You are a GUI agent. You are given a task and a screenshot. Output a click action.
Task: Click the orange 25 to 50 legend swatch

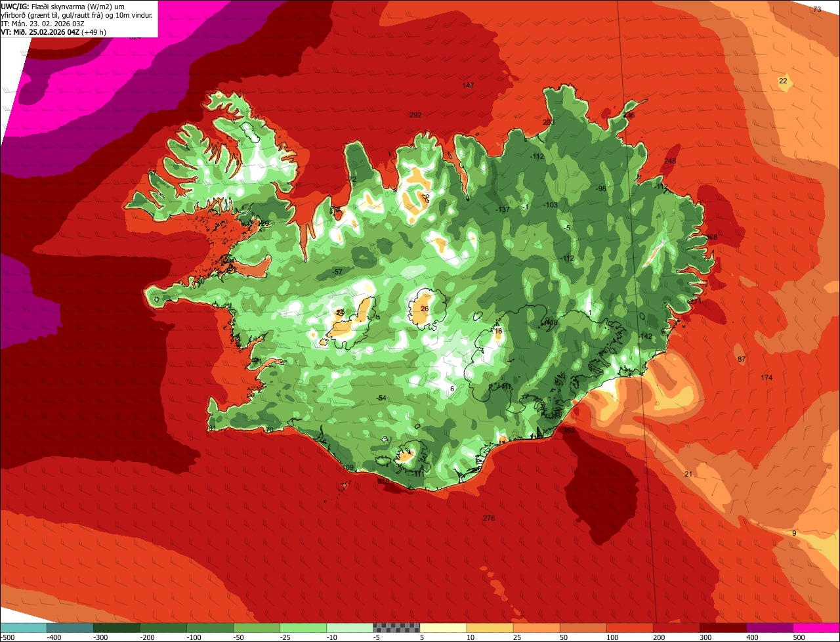click(537, 628)
